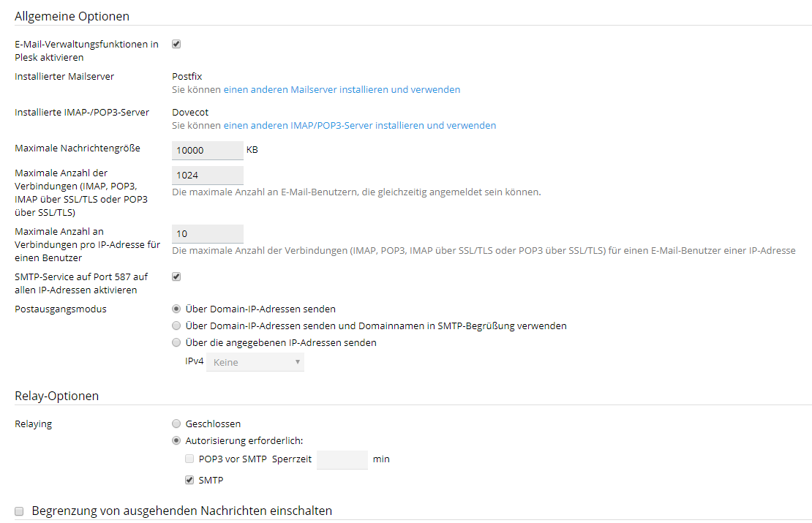Click the 'Relay-Optionen' section heading

pos(56,396)
